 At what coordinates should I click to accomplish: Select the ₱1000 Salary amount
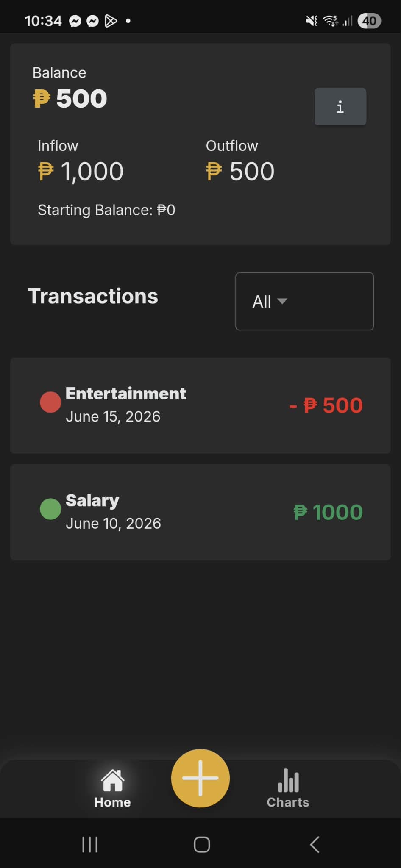point(328,512)
